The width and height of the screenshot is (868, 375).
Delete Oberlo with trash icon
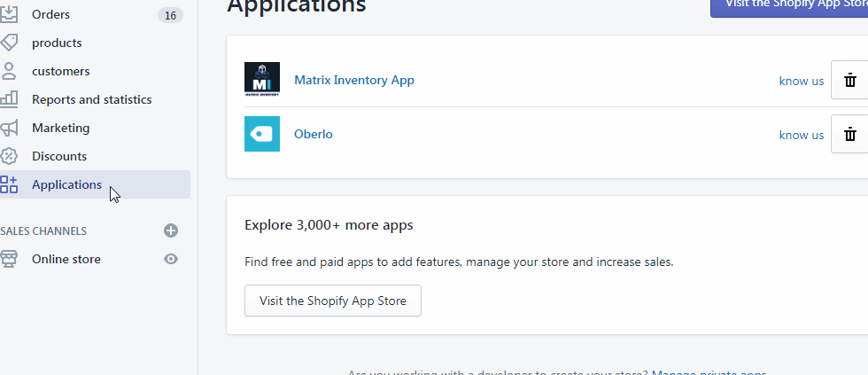click(849, 134)
